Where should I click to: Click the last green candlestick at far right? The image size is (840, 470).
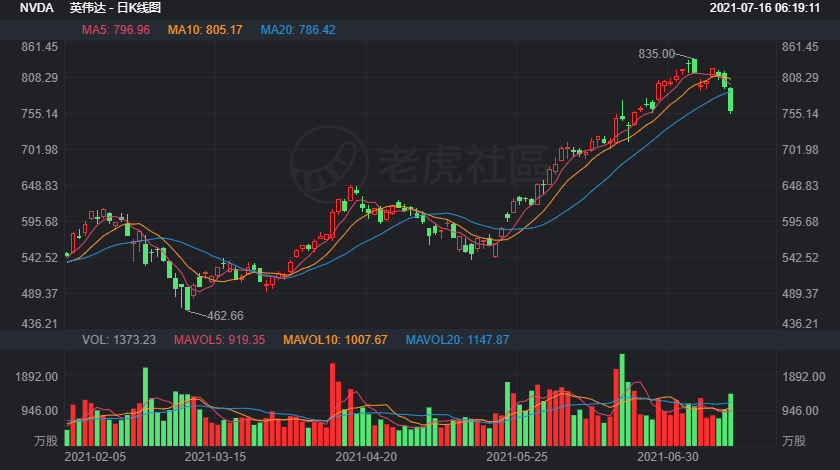(731, 100)
